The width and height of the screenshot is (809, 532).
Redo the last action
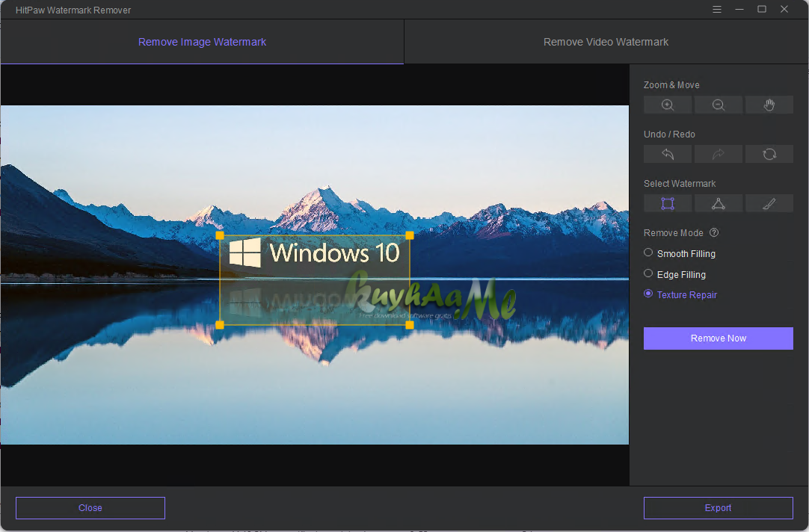click(x=719, y=154)
